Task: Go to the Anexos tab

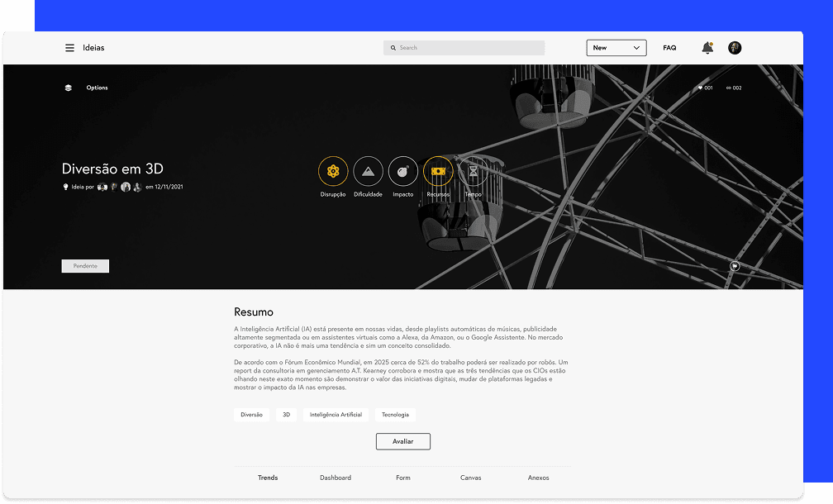Action: pos(538,478)
